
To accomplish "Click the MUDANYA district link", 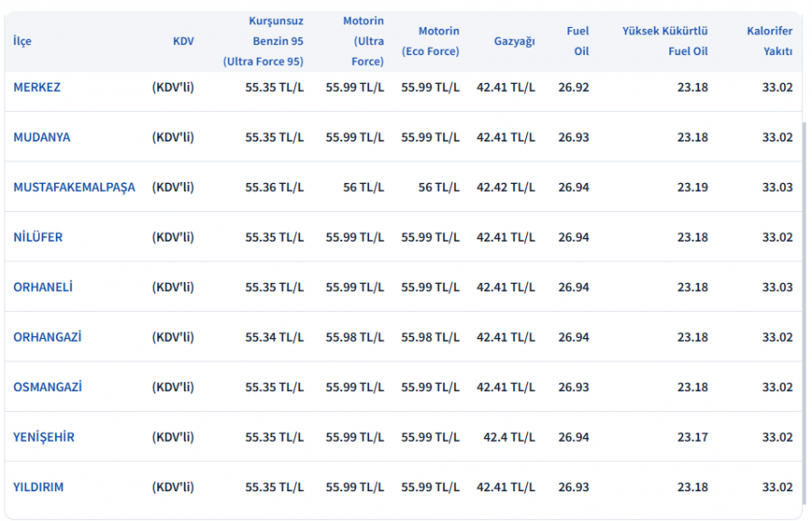I will tap(42, 137).
